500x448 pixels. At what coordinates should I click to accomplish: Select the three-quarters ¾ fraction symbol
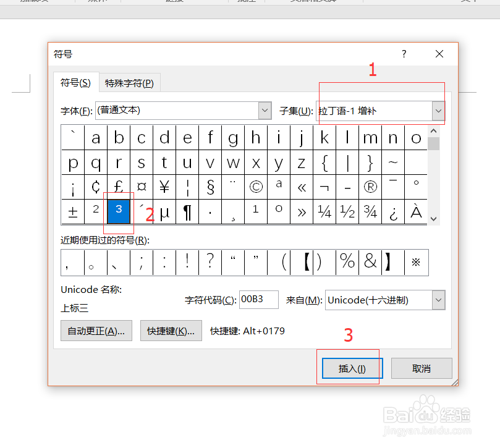coord(370,211)
